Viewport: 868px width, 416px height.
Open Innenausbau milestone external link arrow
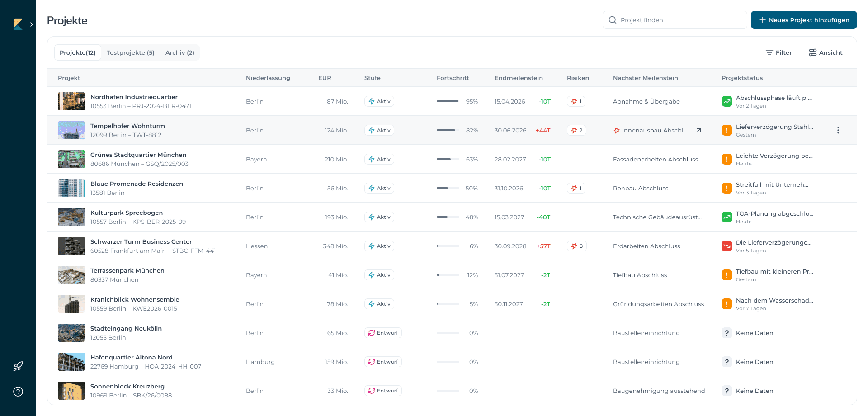699,130
